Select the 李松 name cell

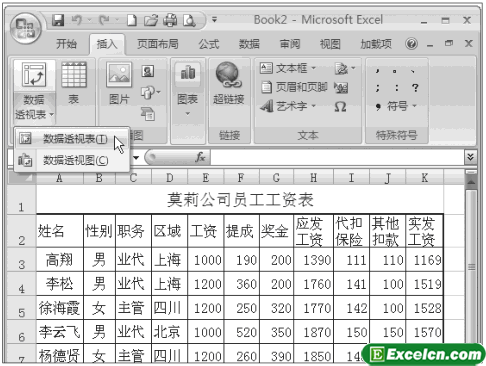[x=60, y=284]
